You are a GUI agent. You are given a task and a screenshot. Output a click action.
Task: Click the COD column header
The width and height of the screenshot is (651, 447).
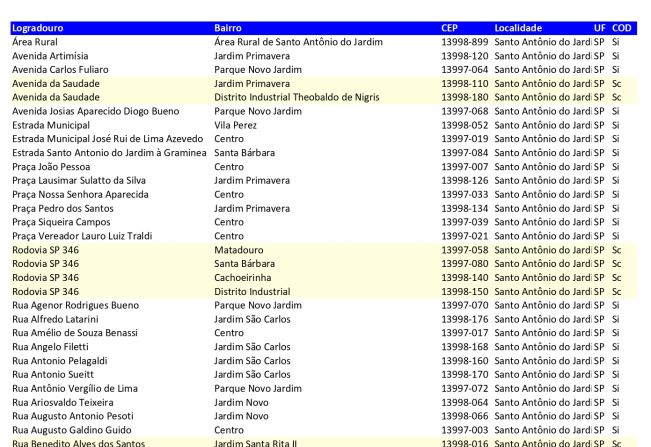pyautogui.click(x=620, y=28)
